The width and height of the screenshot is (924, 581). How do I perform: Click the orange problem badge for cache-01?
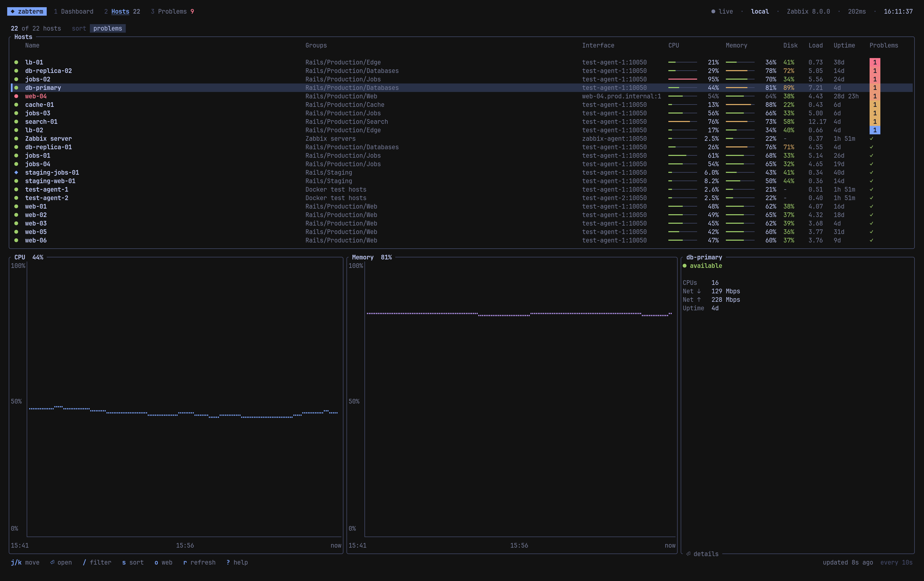[x=874, y=105]
